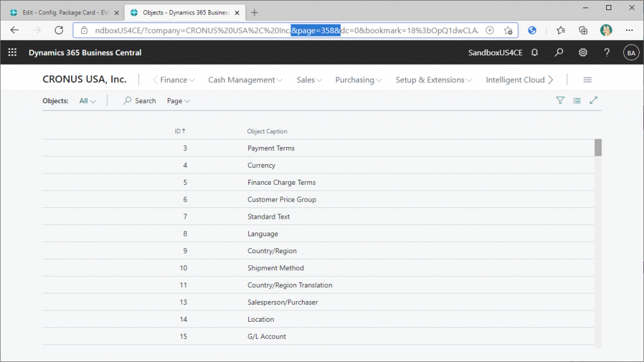The image size is (644, 362).
Task: Select the Standard Text row
Action: tap(318, 217)
